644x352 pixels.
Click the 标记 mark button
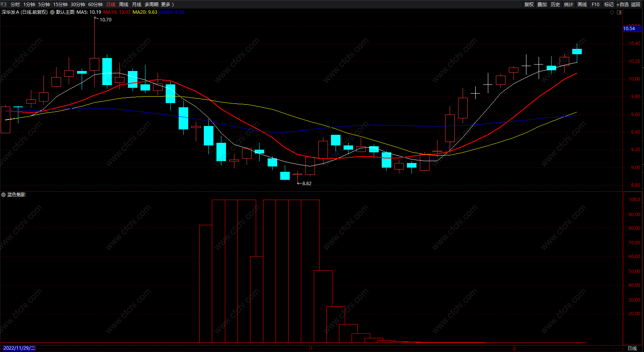[x=608, y=4]
